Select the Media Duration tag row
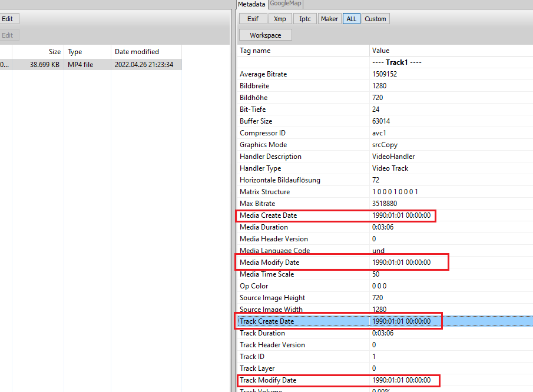The image size is (533, 392). (385, 227)
